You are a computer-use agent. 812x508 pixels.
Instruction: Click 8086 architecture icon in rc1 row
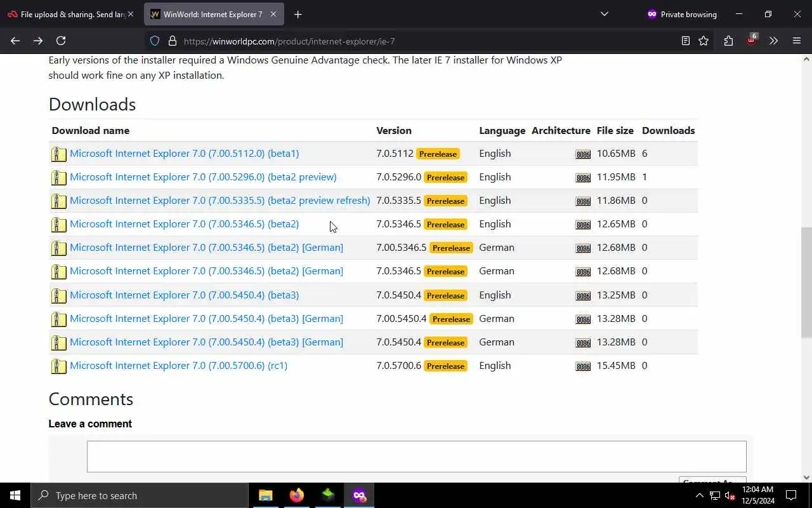pyautogui.click(x=583, y=366)
